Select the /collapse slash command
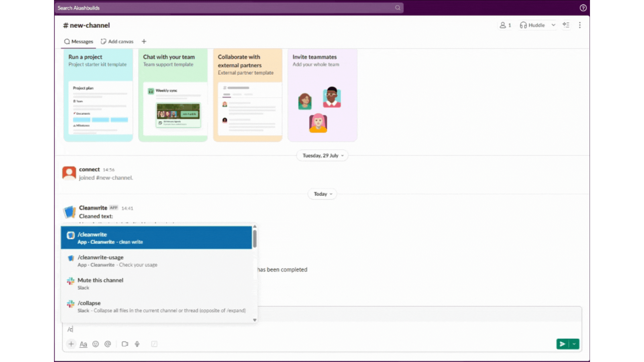The width and height of the screenshot is (644, 362). tap(156, 306)
